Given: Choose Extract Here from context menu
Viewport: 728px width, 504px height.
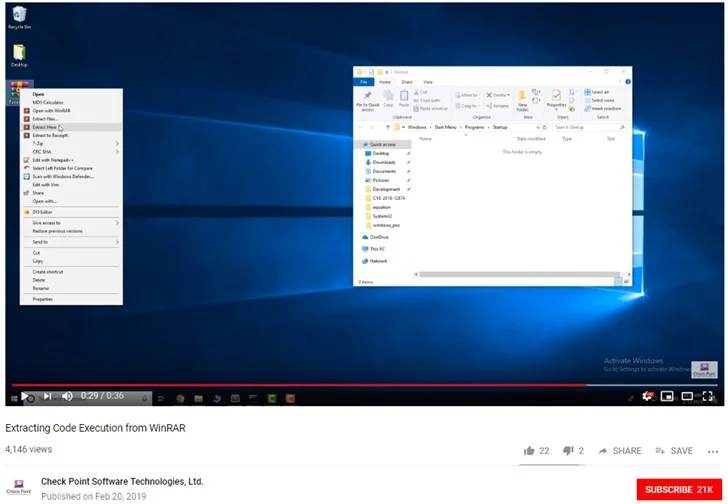Looking at the screenshot, I should [72, 127].
